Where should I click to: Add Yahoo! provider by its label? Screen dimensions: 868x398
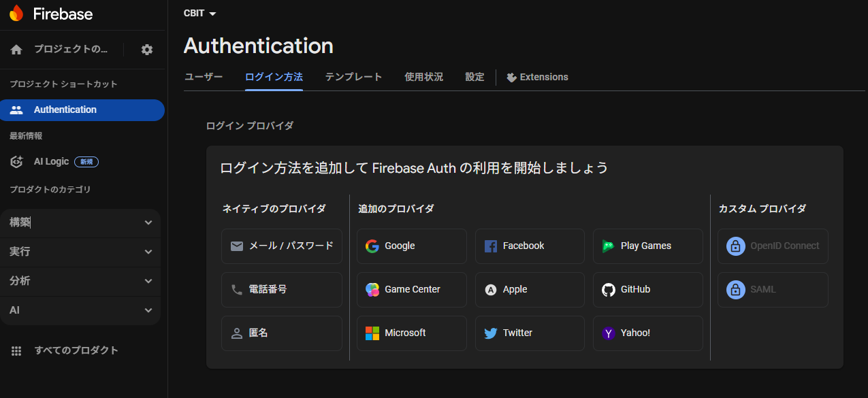pos(636,333)
